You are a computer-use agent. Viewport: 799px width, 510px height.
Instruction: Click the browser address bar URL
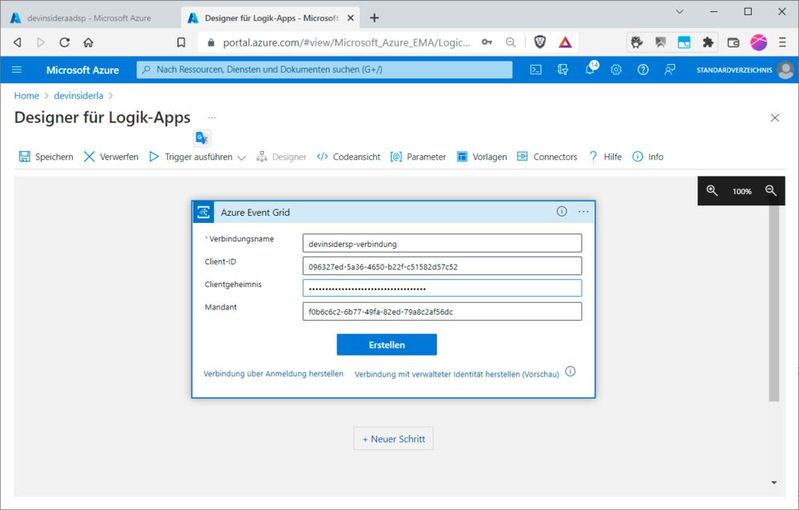346,43
